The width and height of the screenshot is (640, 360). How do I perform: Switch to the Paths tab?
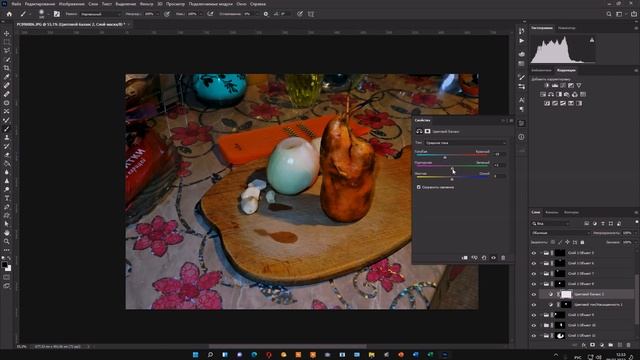(x=571, y=212)
